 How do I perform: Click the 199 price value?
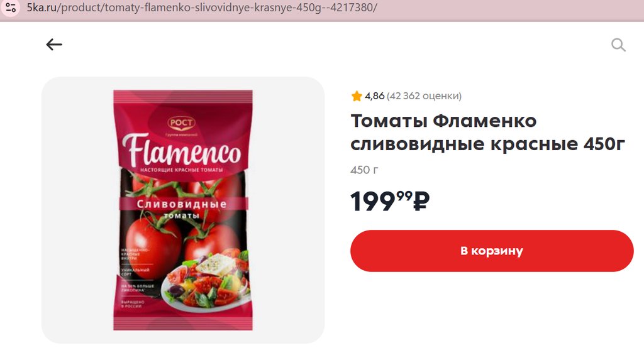point(372,202)
